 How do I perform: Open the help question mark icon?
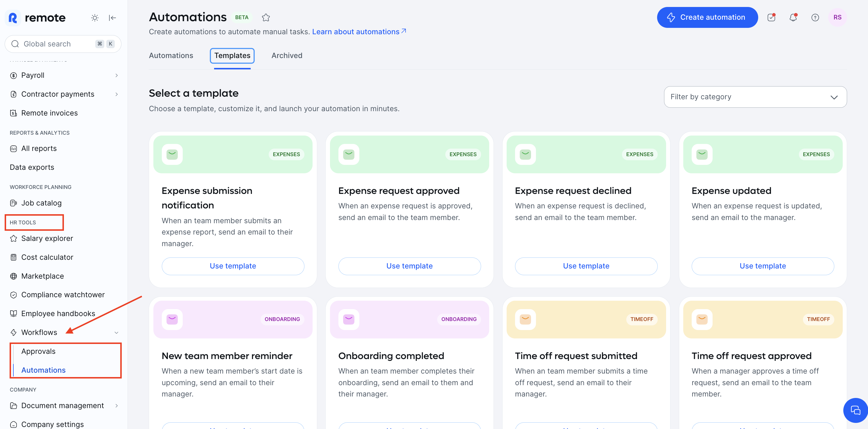coord(815,17)
